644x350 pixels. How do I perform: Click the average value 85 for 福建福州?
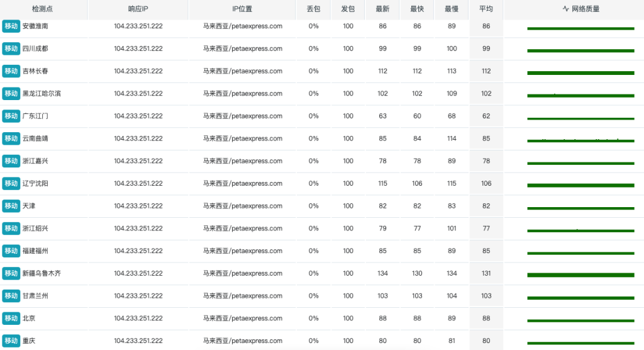tap(486, 251)
